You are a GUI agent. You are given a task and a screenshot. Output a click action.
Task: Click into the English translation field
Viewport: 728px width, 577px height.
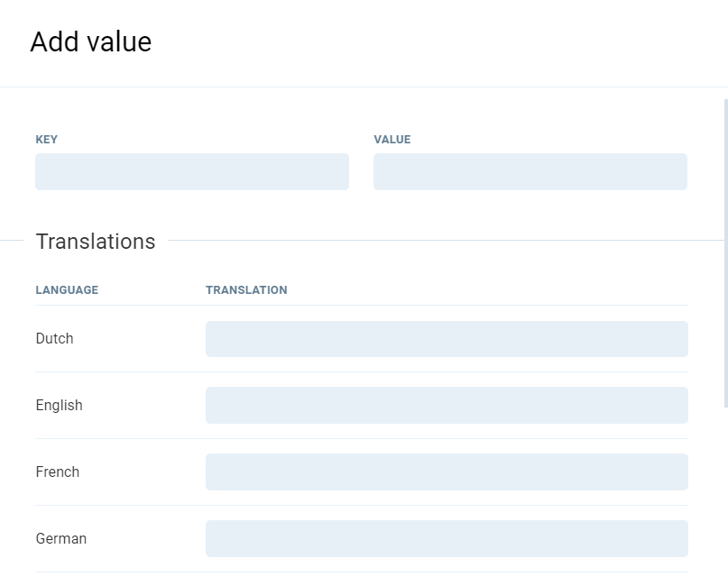447,406
